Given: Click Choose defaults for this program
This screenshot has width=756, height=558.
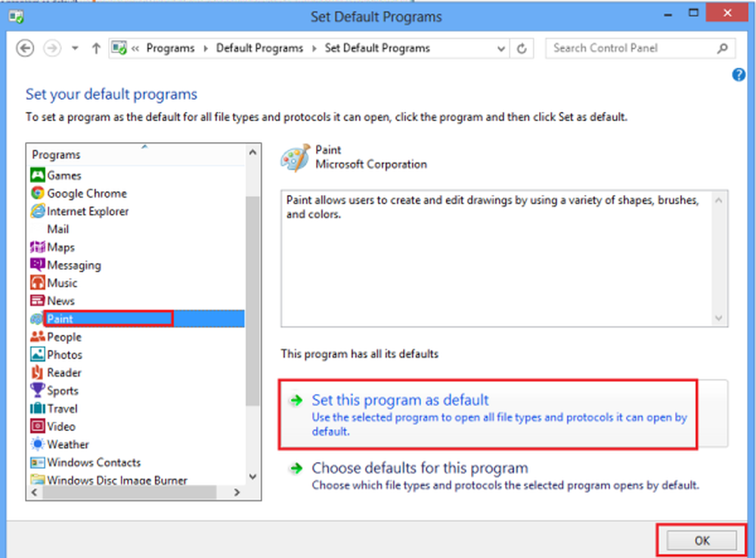Looking at the screenshot, I should pyautogui.click(x=420, y=468).
